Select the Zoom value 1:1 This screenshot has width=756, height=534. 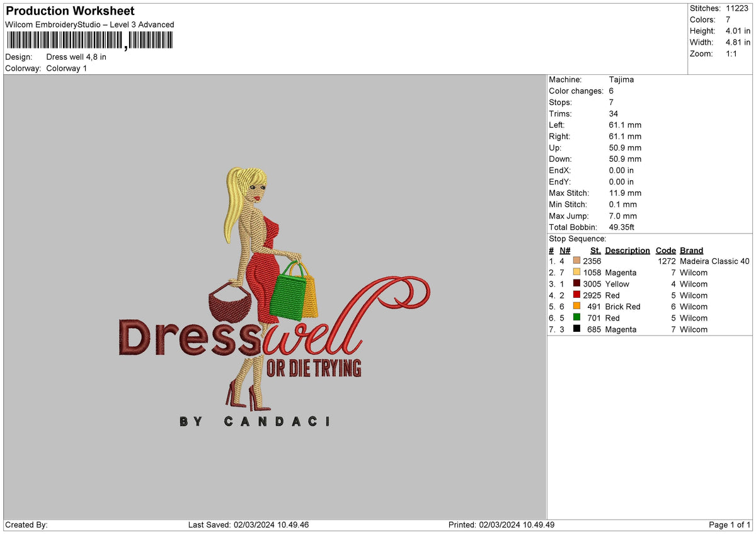pyautogui.click(x=733, y=54)
